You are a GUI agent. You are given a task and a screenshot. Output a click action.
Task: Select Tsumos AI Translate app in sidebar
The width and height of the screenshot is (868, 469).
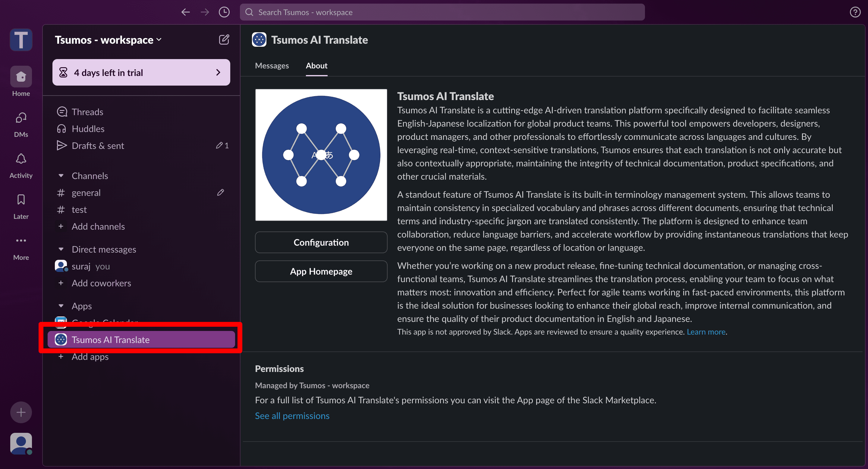click(141, 340)
